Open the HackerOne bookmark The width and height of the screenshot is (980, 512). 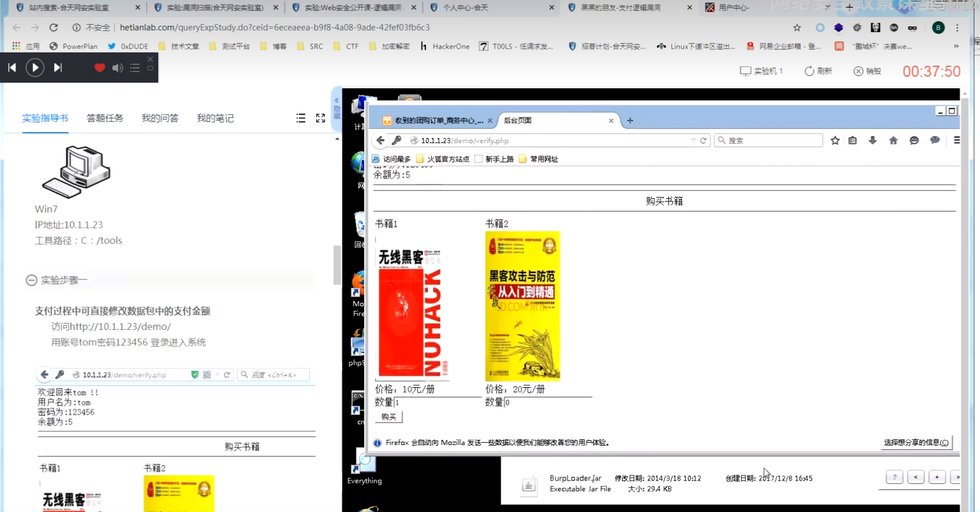445,46
